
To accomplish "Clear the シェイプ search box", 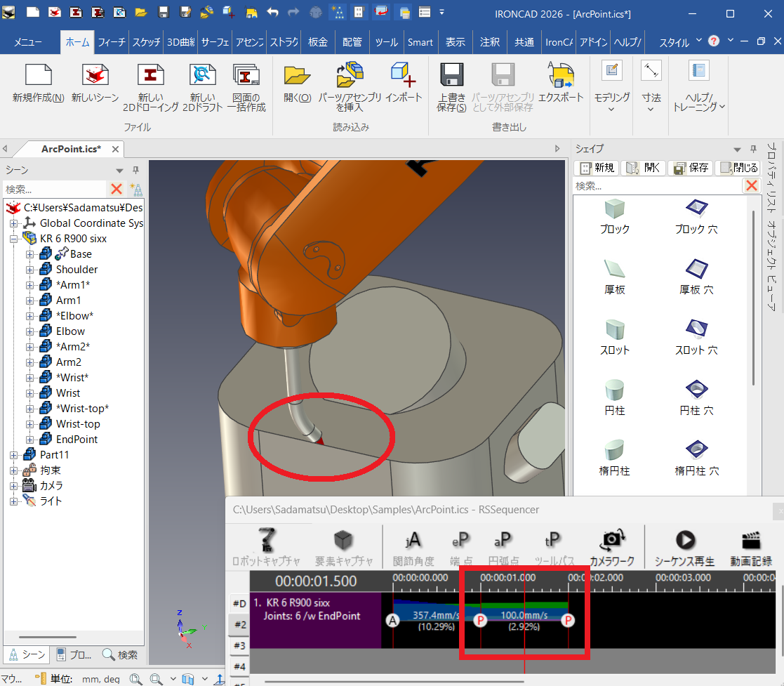I will pyautogui.click(x=751, y=185).
